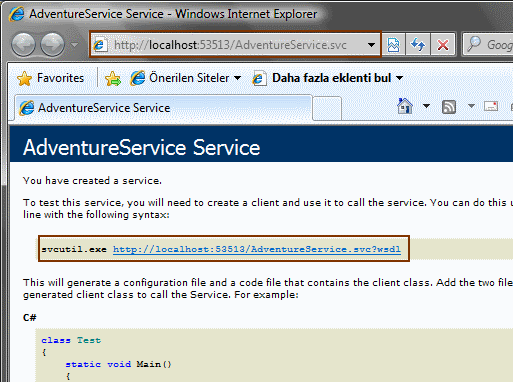
Task: Toggle the Compatibility View icon
Action: pyautogui.click(x=393, y=45)
